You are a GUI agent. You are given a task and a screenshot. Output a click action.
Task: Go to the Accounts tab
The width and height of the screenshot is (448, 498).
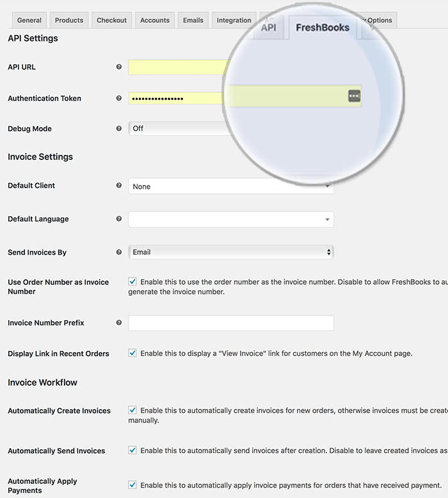pyautogui.click(x=155, y=20)
